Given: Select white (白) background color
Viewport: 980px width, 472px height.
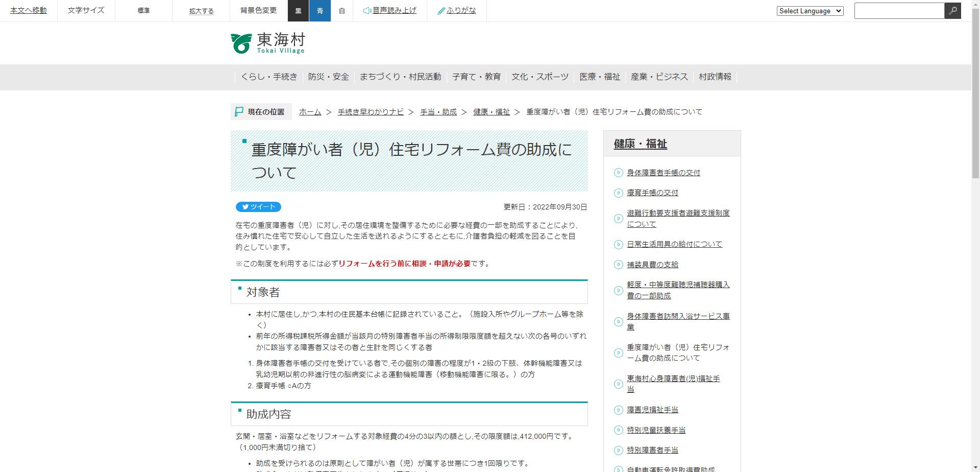Looking at the screenshot, I should click(342, 11).
